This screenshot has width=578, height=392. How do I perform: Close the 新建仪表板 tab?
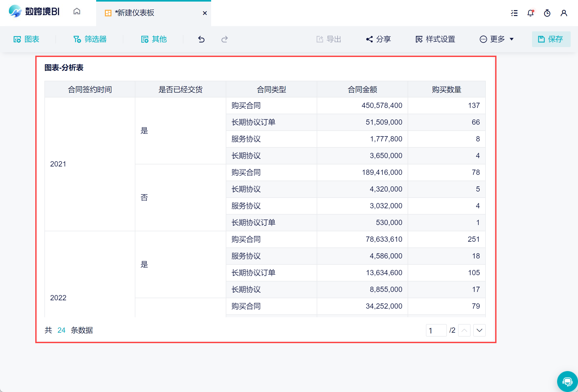point(205,13)
